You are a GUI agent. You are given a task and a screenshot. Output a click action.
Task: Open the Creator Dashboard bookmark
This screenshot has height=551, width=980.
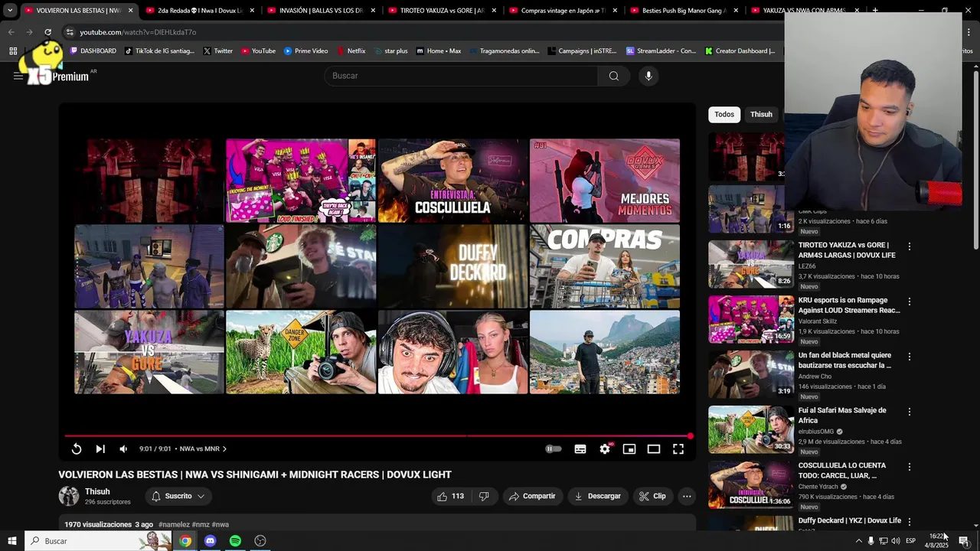[x=740, y=51]
